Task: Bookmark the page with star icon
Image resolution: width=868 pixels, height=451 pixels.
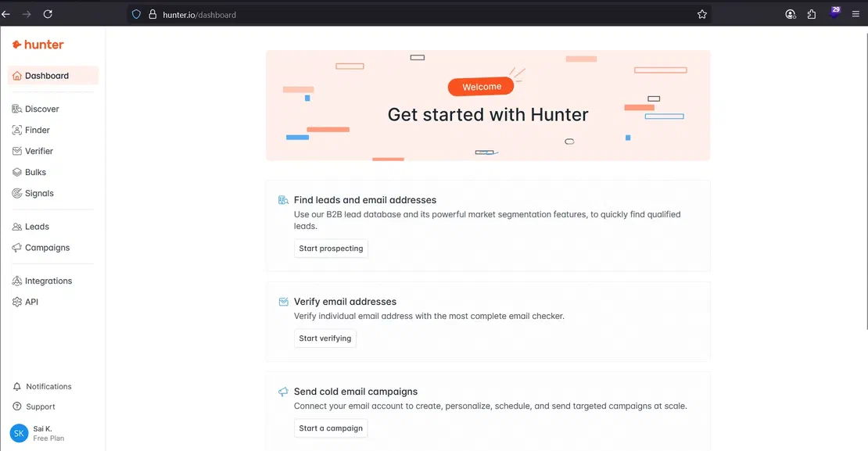Action: coord(702,14)
